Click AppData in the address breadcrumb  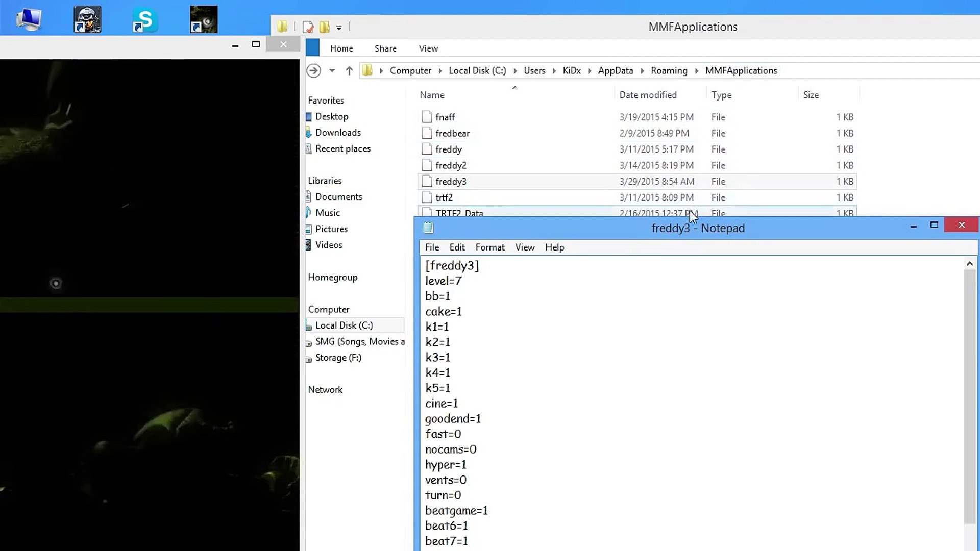click(615, 71)
